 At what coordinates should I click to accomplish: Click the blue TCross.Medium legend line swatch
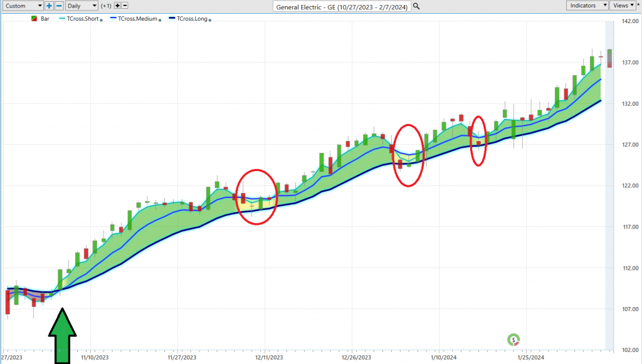pos(113,18)
